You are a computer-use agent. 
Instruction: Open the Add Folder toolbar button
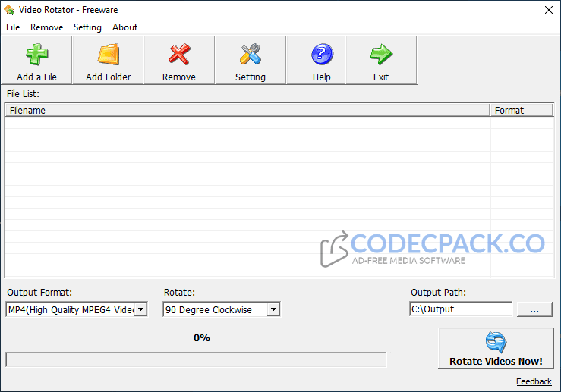pyautogui.click(x=108, y=60)
